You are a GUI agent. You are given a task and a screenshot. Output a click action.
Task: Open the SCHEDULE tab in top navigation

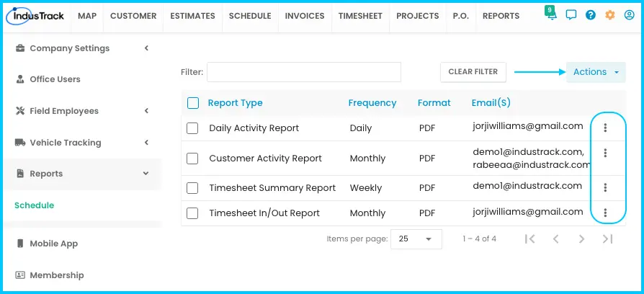[x=250, y=16]
